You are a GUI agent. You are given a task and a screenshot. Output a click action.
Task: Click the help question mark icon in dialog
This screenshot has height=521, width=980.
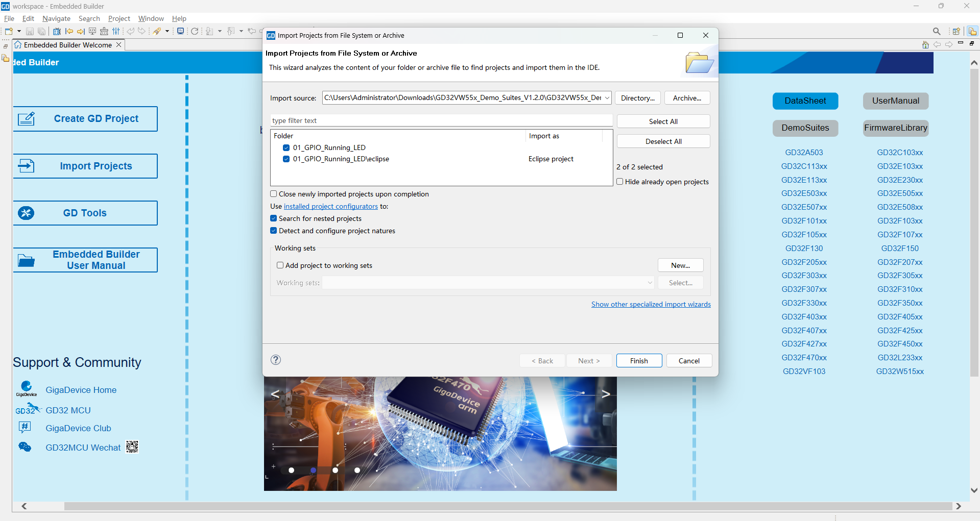click(x=276, y=360)
